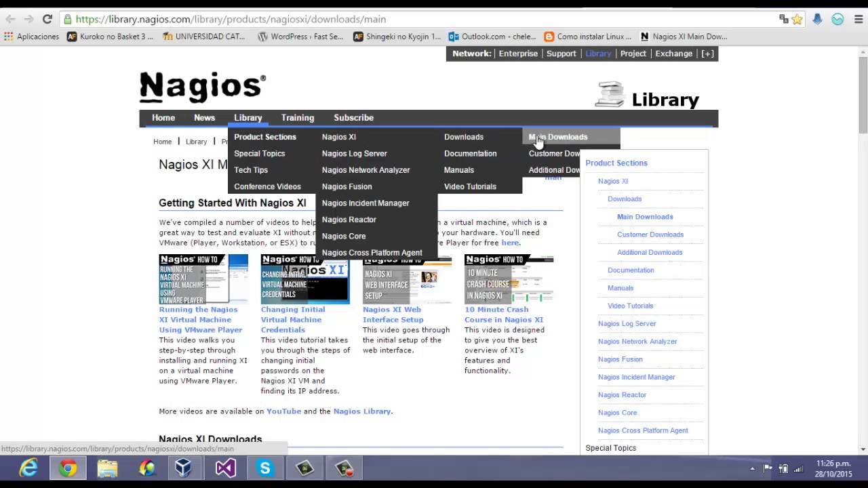Click the Camtasia taskbar icon without red dot
This screenshot has height=488, width=868.
[x=305, y=468]
